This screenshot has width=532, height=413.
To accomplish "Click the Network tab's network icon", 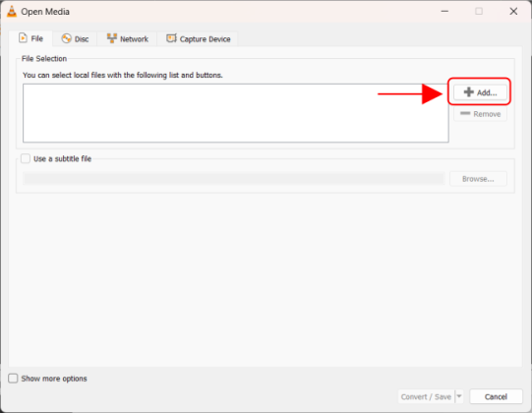I will pos(112,38).
